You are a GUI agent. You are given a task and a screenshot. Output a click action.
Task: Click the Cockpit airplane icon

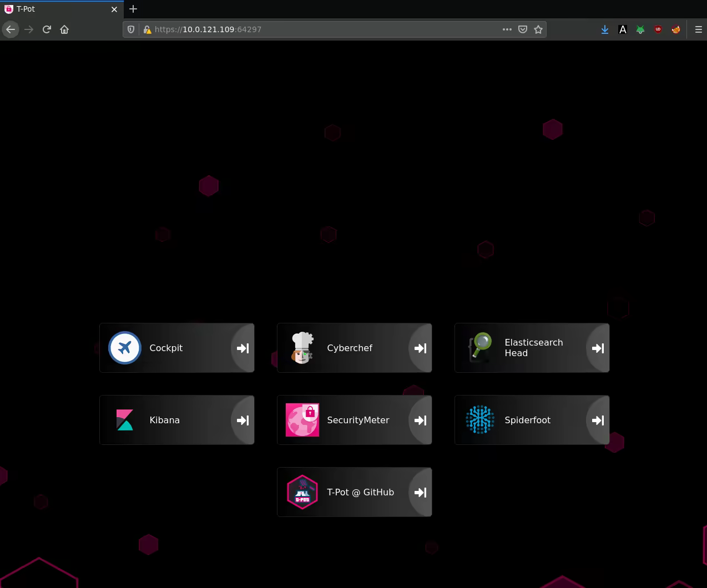click(x=125, y=348)
